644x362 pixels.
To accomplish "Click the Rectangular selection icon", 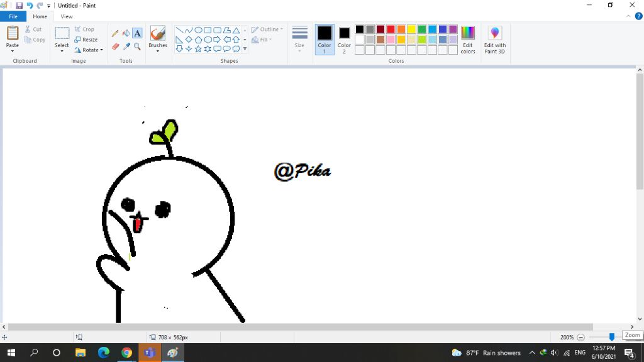I will pos(62,33).
